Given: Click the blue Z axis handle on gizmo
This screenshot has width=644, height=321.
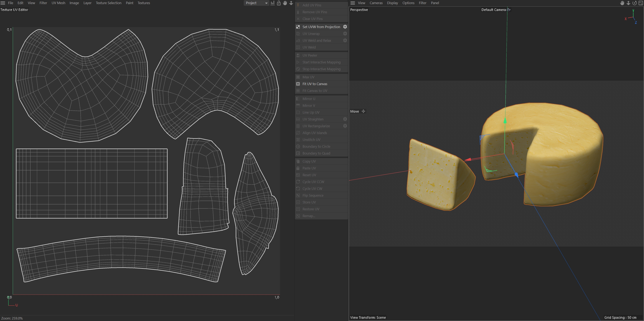Looking at the screenshot, I should (516, 174).
